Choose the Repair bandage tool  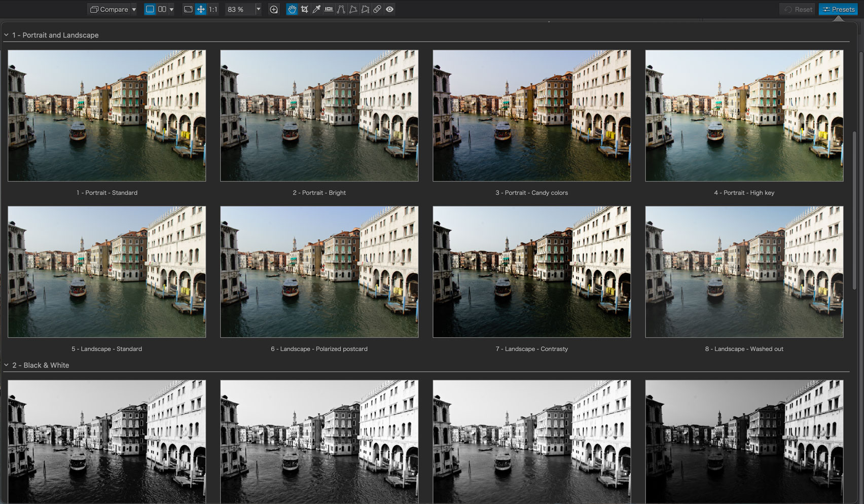(377, 9)
